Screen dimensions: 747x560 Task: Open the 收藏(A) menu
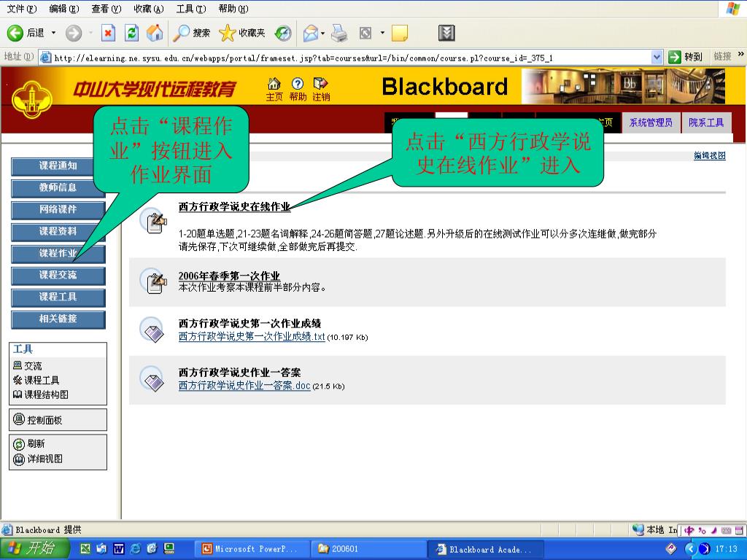pyautogui.click(x=149, y=9)
